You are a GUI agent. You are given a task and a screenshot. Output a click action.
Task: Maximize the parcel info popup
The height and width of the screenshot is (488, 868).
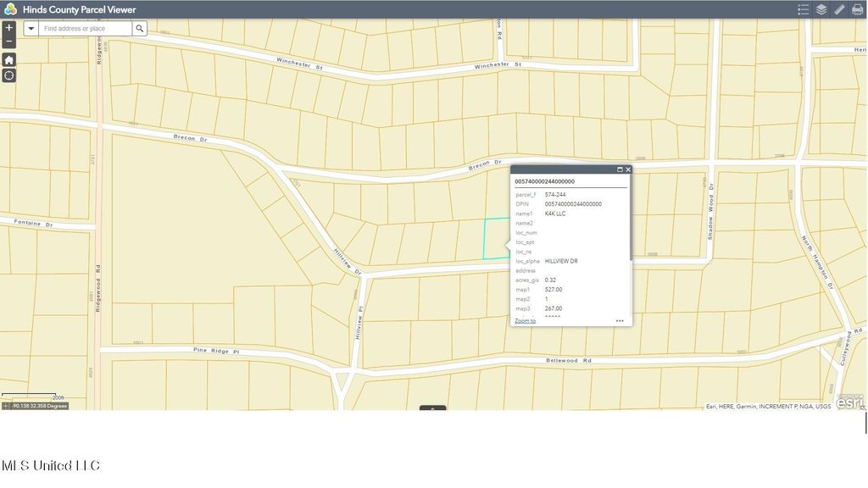point(620,169)
